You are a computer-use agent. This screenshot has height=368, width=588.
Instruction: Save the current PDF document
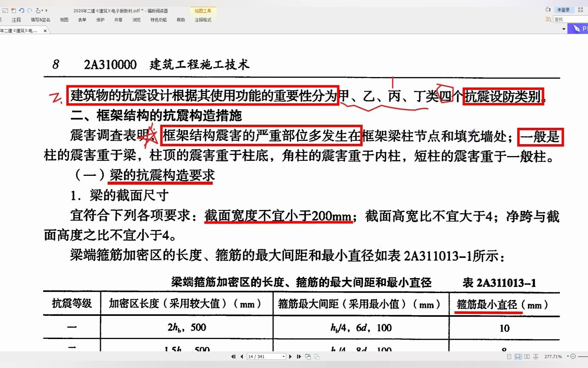5,10
